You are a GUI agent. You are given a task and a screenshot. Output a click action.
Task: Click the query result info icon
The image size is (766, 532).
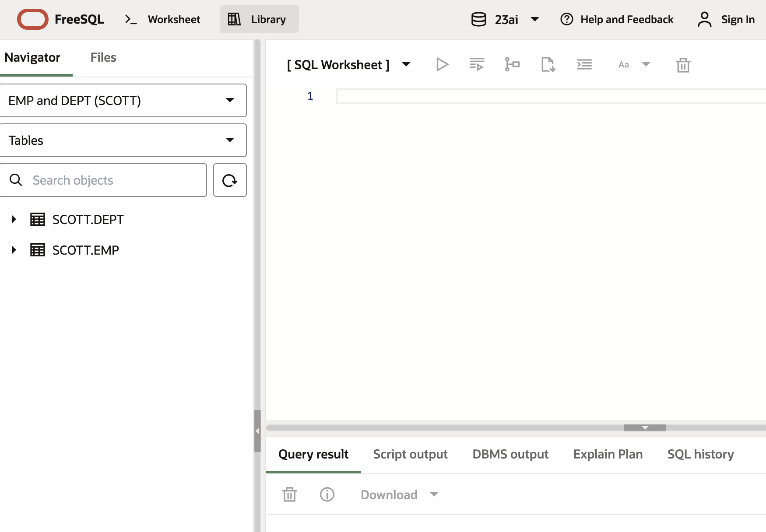pos(327,494)
